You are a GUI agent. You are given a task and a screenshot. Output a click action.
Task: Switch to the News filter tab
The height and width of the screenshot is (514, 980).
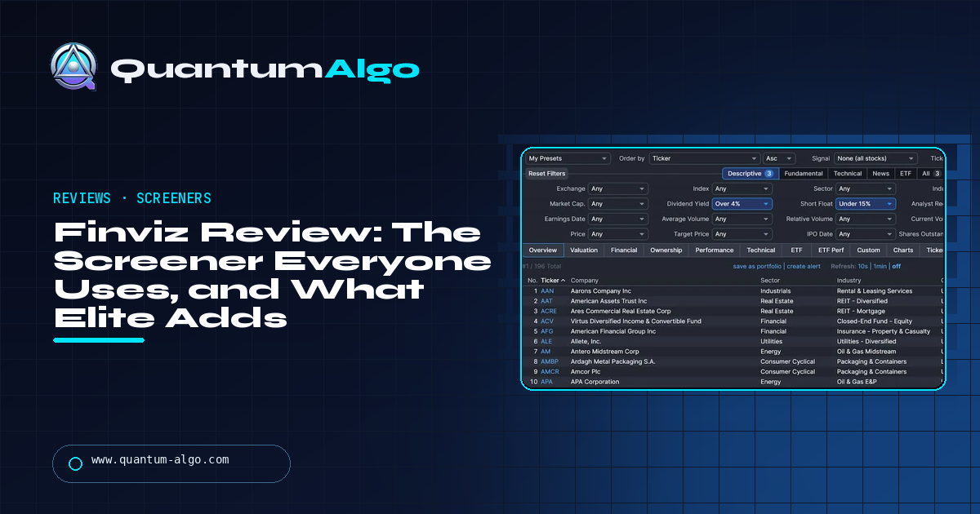[880, 174]
